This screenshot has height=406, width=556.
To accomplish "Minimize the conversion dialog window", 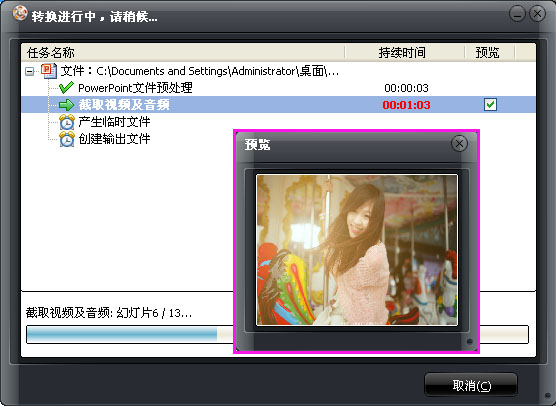I will pyautogui.click(x=517, y=14).
